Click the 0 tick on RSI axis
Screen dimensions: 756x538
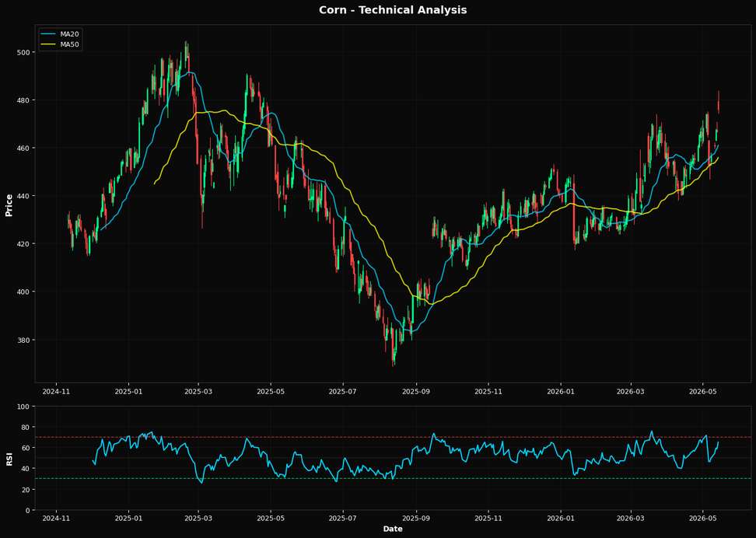pyautogui.click(x=29, y=510)
